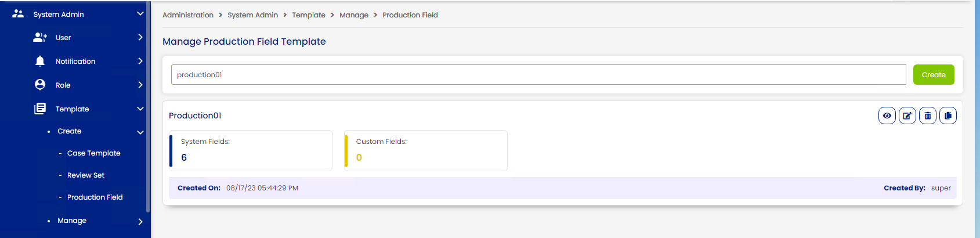The height and width of the screenshot is (238, 980).
Task: Expand the User submenu arrow
Action: tap(140, 37)
